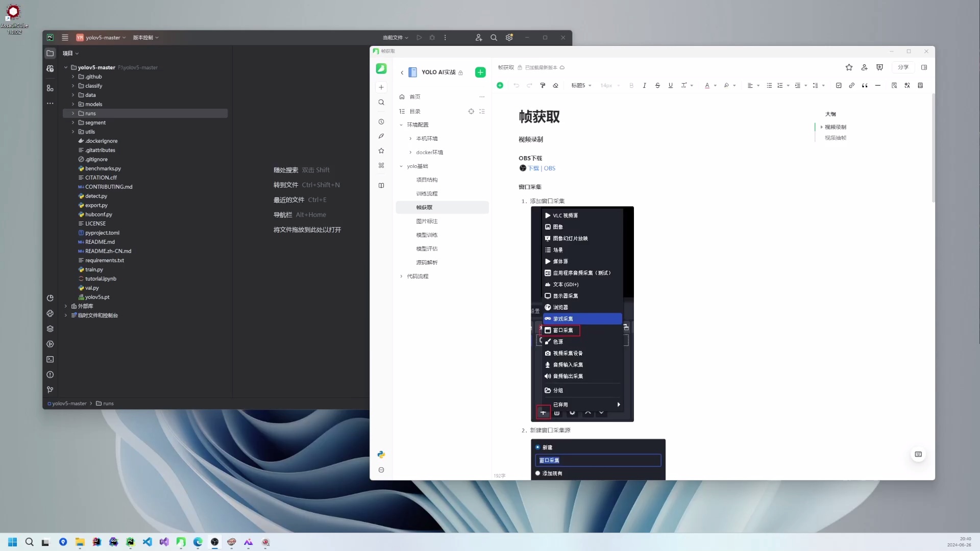The image size is (980, 551).
Task: Select the format painter tool
Action: click(x=543, y=85)
